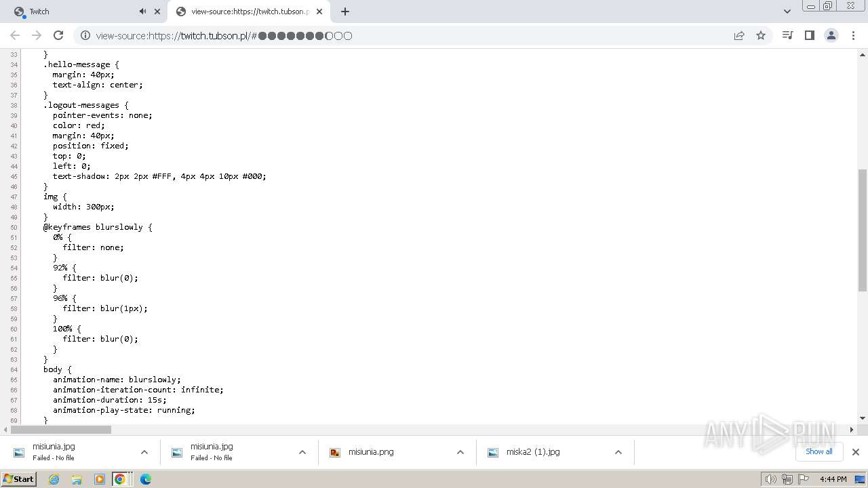Open network status tray icon
This screenshot has width=868, height=488.
[787, 479]
